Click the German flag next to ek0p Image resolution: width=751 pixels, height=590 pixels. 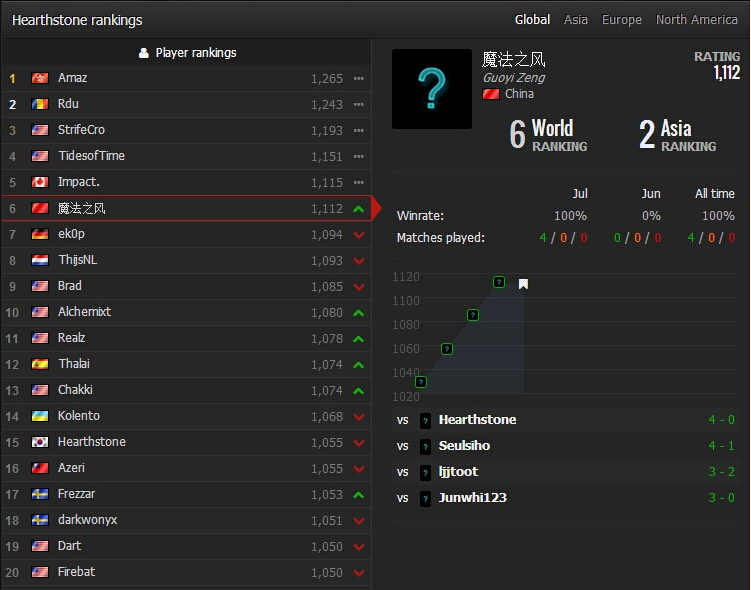click(x=40, y=234)
